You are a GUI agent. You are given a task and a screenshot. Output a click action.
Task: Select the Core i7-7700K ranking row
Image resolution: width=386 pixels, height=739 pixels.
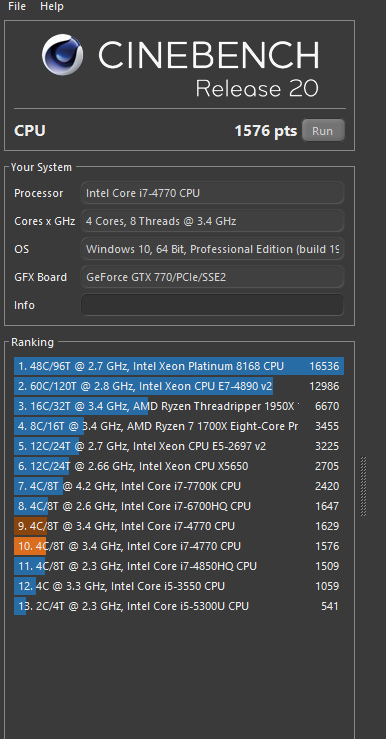[179, 486]
